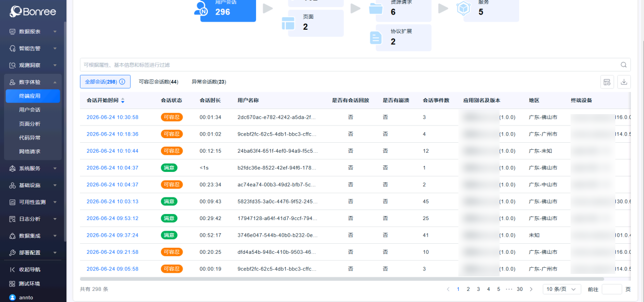The height and width of the screenshot is (302, 644).
Task: Open session 2026-06-24 10:03:13 link
Action: point(112,202)
